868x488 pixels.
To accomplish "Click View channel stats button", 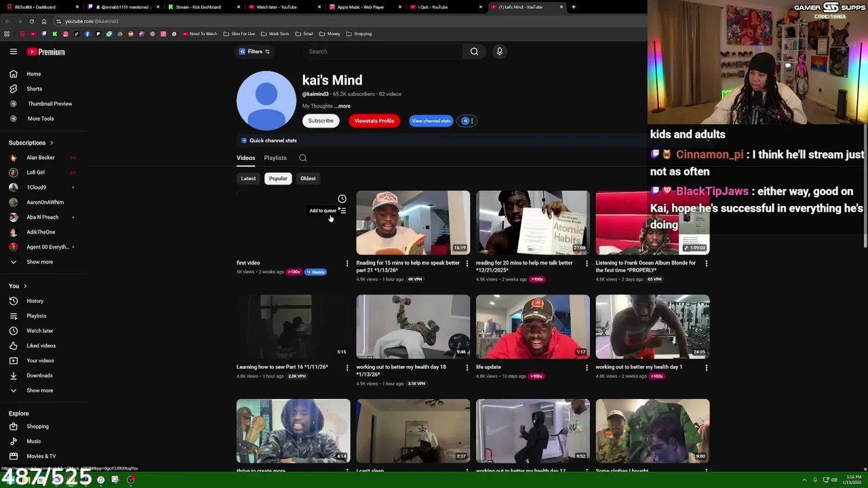I will point(431,121).
